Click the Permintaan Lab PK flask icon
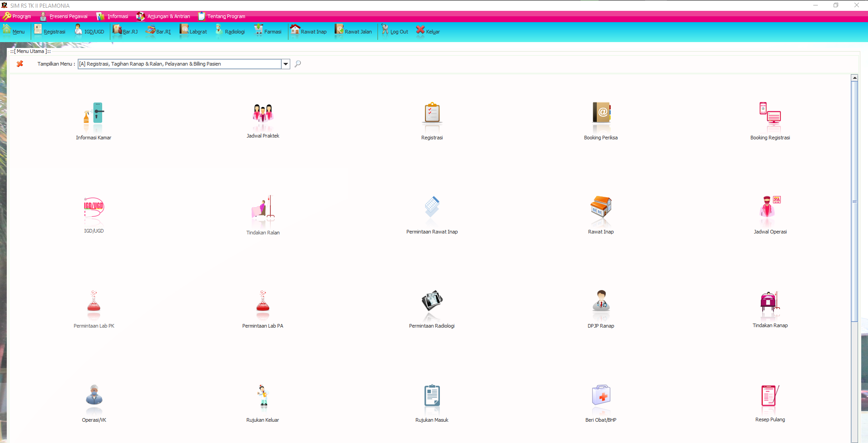 (94, 302)
